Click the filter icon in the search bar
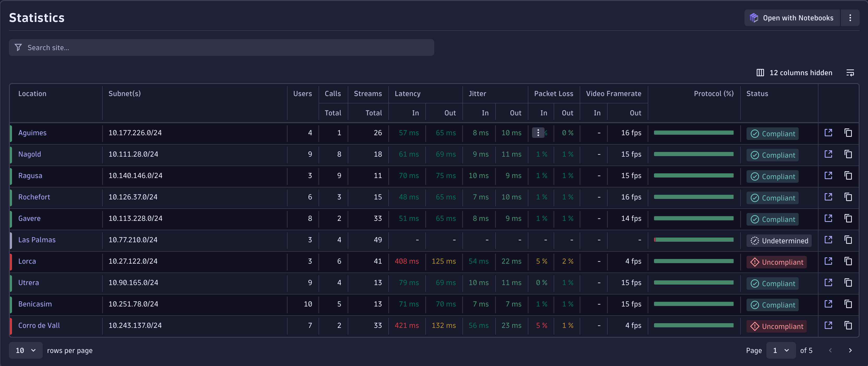Viewport: 868px width, 366px height. click(18, 48)
